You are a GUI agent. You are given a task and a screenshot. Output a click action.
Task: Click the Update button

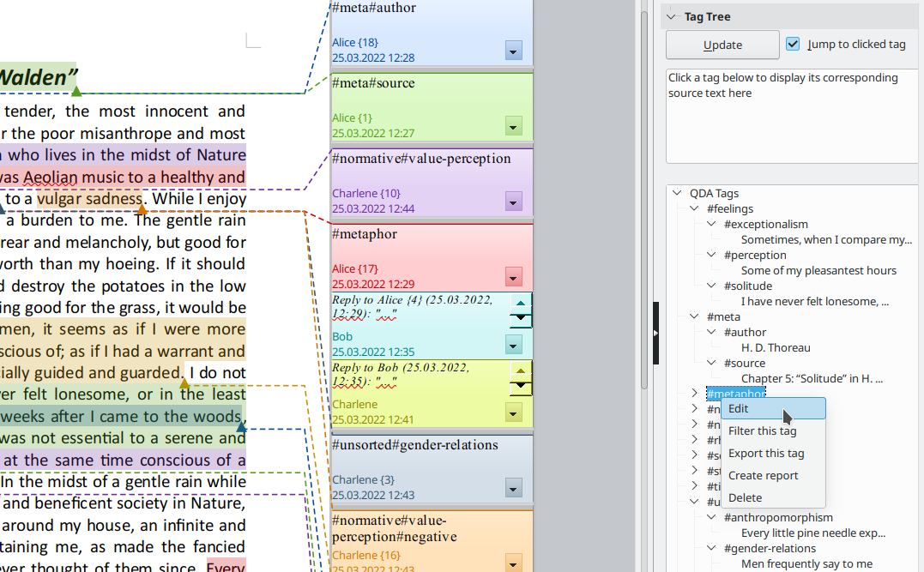point(722,45)
